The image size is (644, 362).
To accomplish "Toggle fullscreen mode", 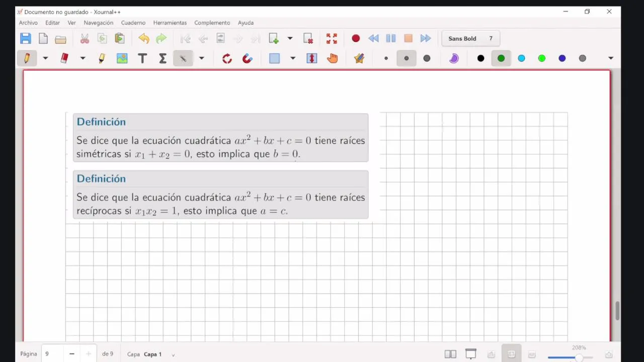I will tap(332, 39).
